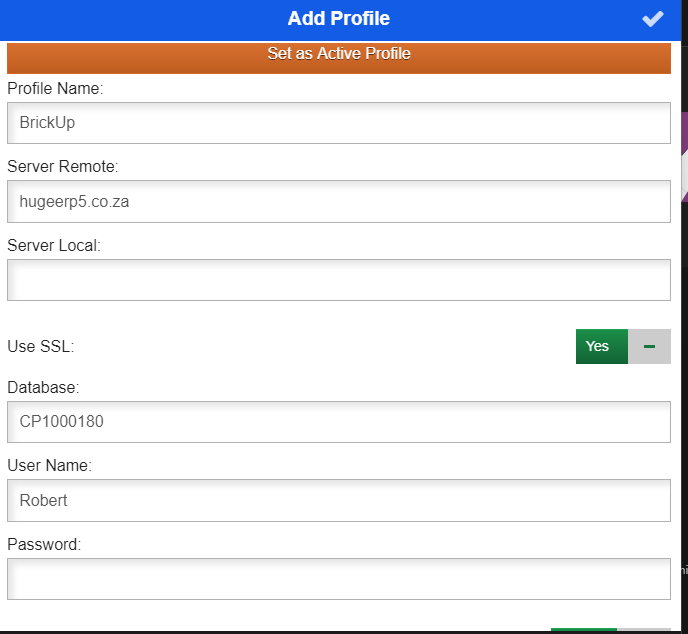Click the User Name label
Screen dimensions: 688x634
(49, 465)
